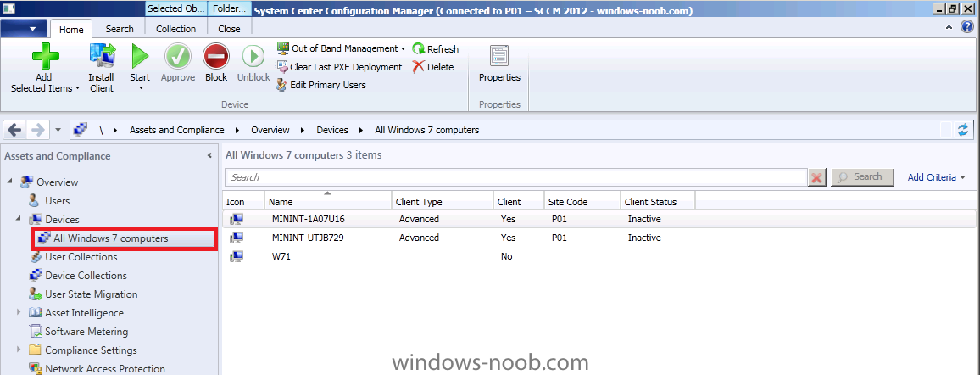Screen dimensions: 980x375
Task: Open the blue application menu dropdown
Action: pos(24,28)
